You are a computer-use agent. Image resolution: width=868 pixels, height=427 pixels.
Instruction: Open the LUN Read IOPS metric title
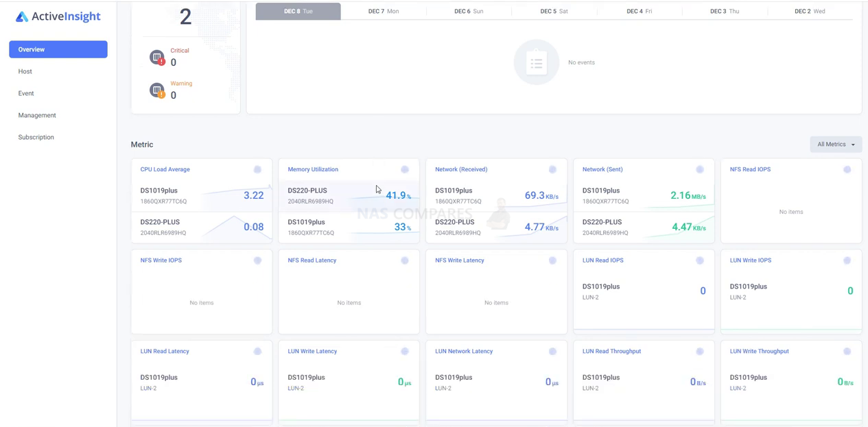[x=603, y=260]
